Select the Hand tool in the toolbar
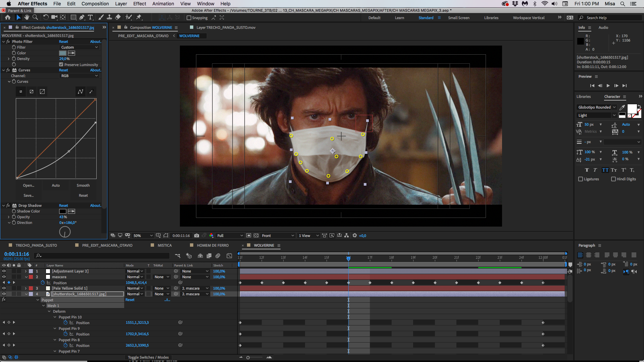 [x=27, y=17]
